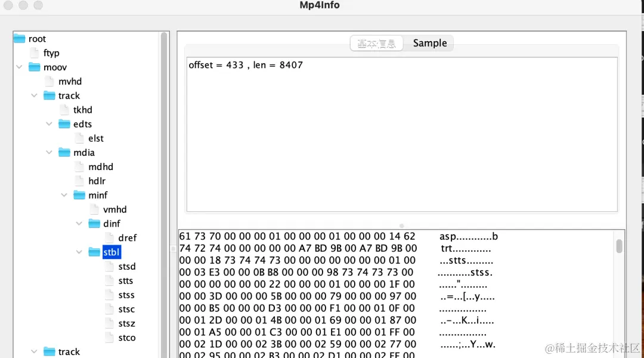Click the ASCII text '...stts.........'
Image resolution: width=644 pixels, height=358 pixels.
pyautogui.click(x=466, y=261)
